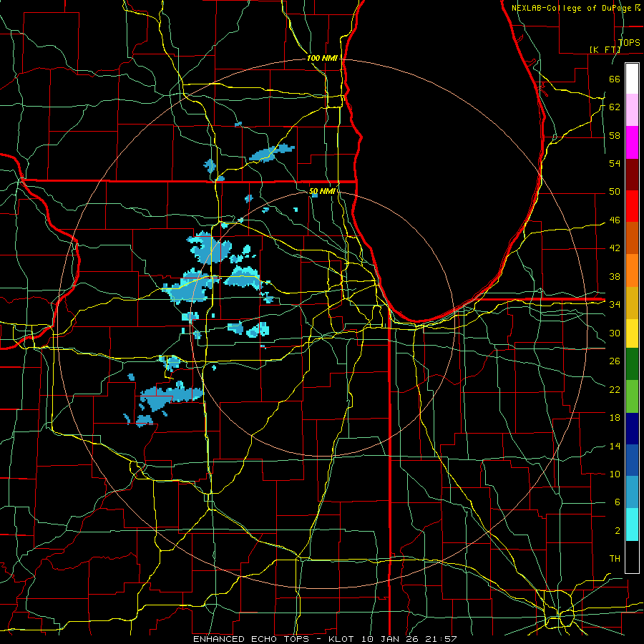Click the legend value 18
The image size is (644, 644).
coord(615,418)
